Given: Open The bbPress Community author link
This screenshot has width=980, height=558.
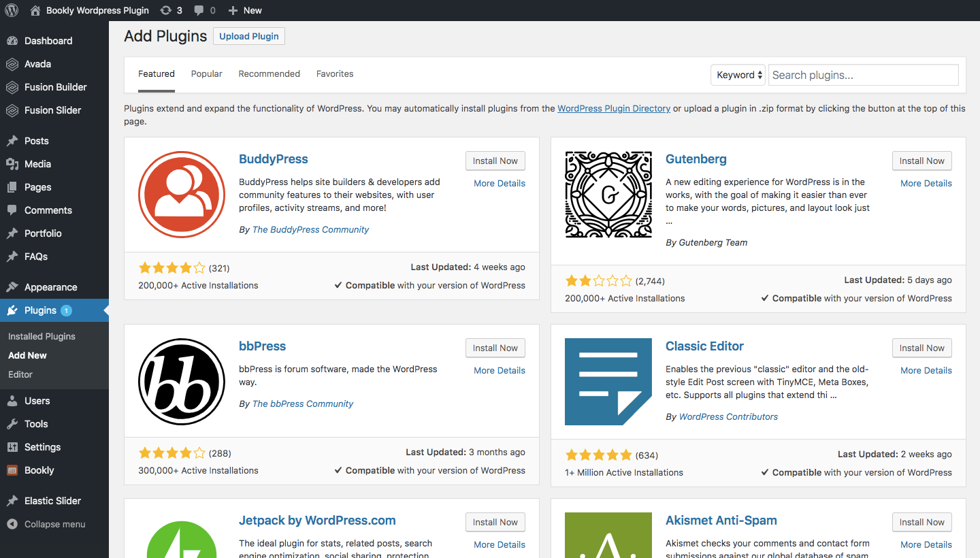Looking at the screenshot, I should coord(303,404).
